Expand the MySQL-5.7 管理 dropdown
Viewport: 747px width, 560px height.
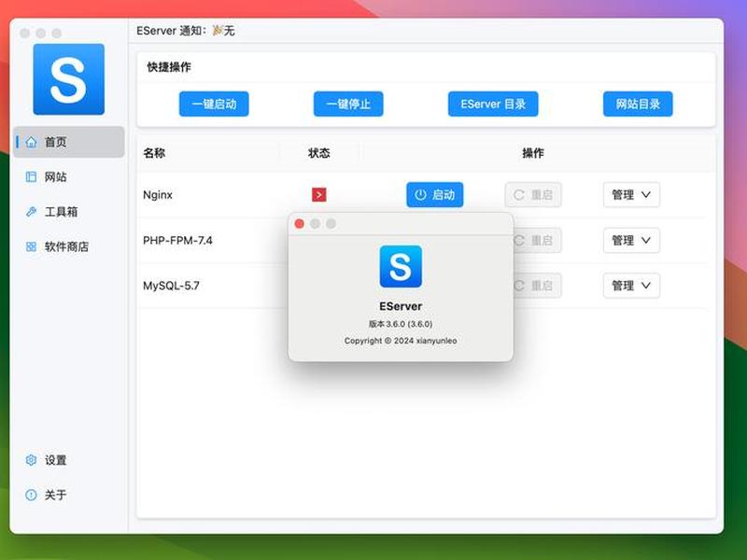[631, 286]
